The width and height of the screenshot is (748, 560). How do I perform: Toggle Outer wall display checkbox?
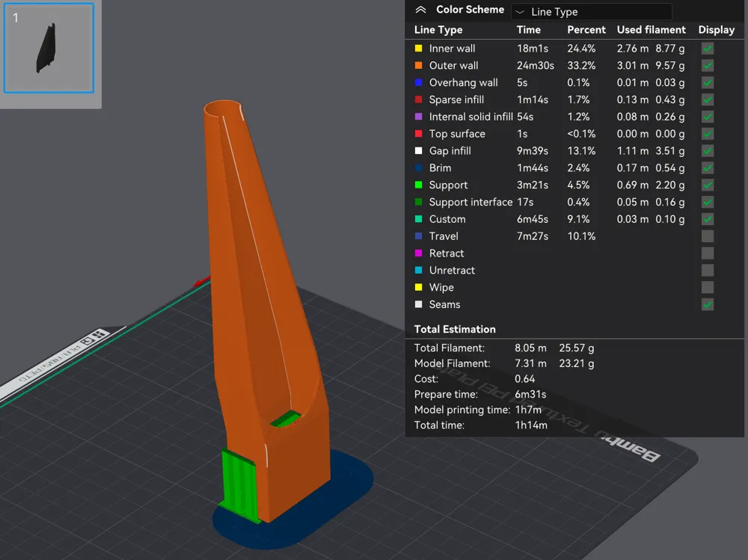click(x=708, y=65)
